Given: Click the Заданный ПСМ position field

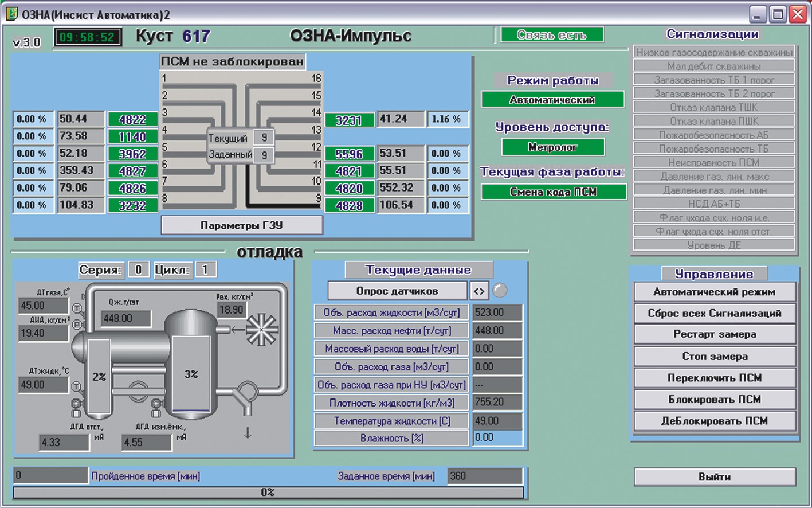Looking at the screenshot, I should (x=264, y=155).
